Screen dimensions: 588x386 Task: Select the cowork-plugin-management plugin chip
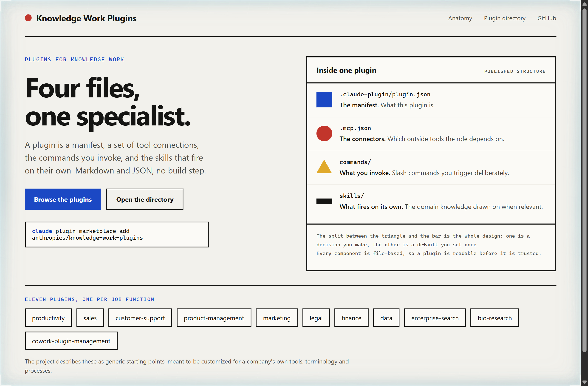(71, 341)
